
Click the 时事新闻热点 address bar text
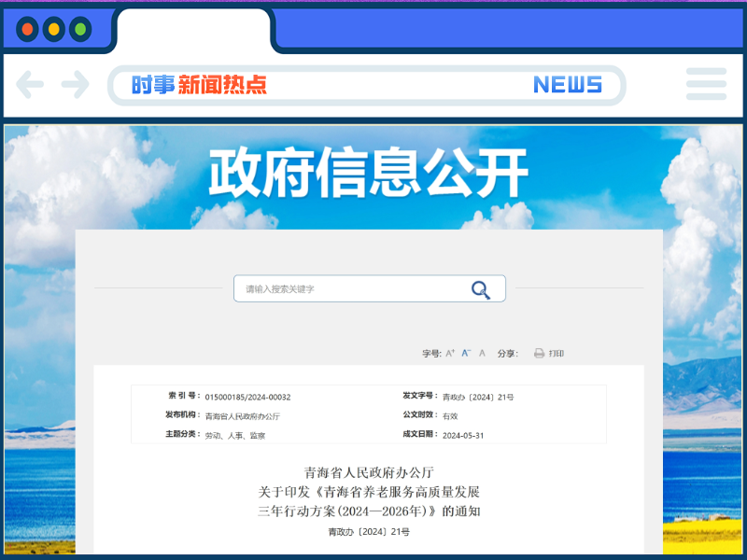point(199,85)
